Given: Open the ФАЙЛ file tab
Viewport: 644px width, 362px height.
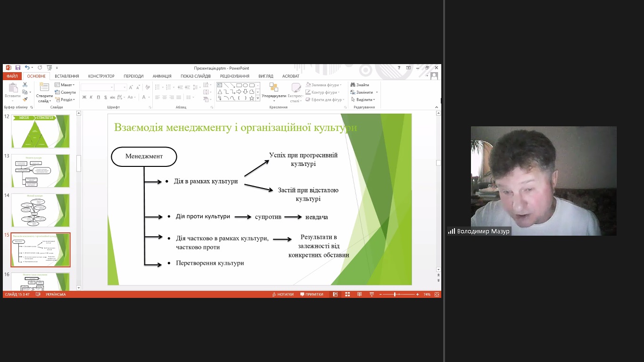Looking at the screenshot, I should (x=12, y=76).
